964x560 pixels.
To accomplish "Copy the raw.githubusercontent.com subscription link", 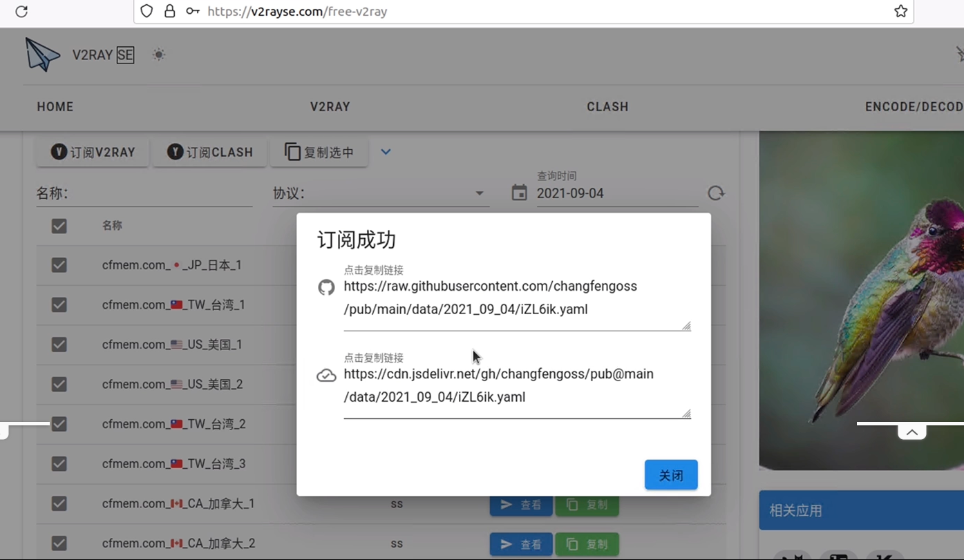I will (x=517, y=298).
